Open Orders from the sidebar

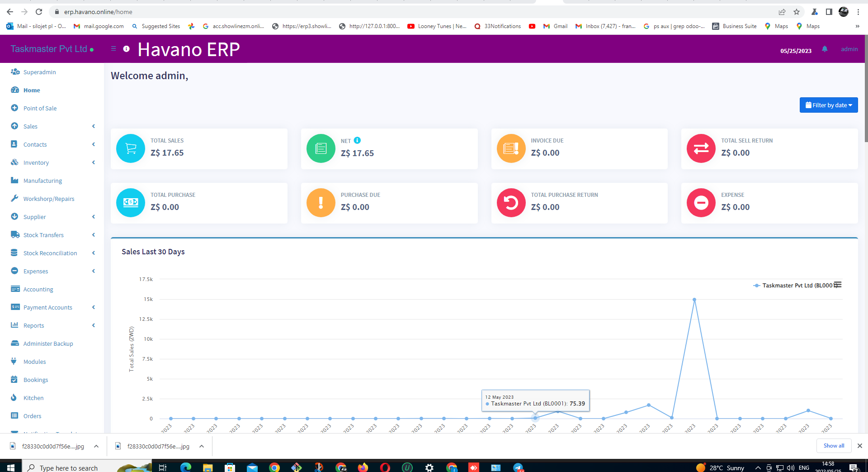[32, 416]
